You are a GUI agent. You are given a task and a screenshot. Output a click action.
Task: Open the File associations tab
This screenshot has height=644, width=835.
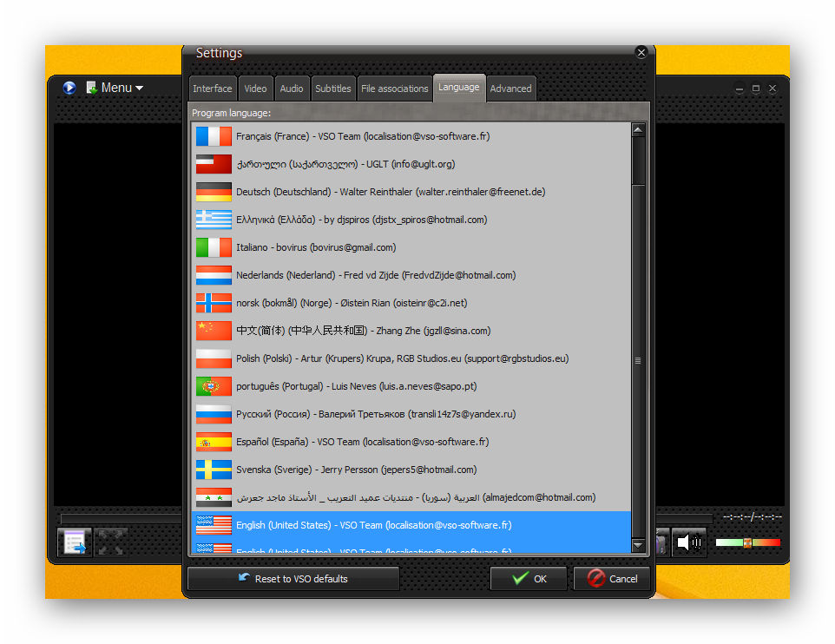point(395,89)
